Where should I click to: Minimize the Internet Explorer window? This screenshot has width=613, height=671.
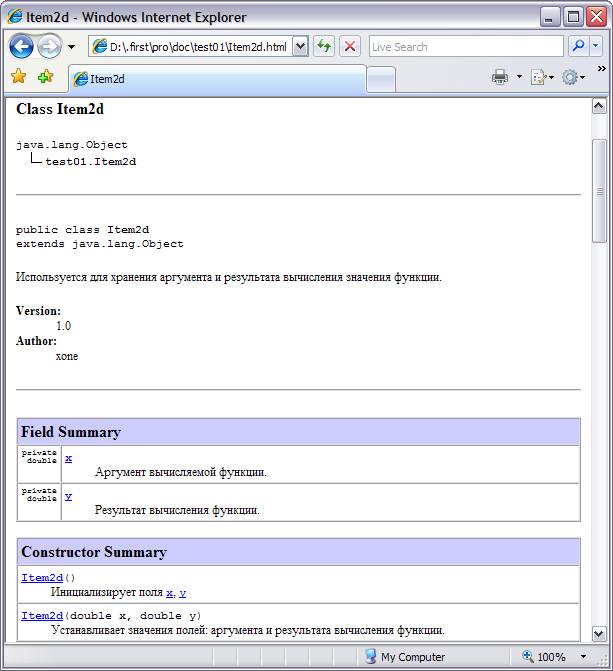pyautogui.click(x=550, y=17)
